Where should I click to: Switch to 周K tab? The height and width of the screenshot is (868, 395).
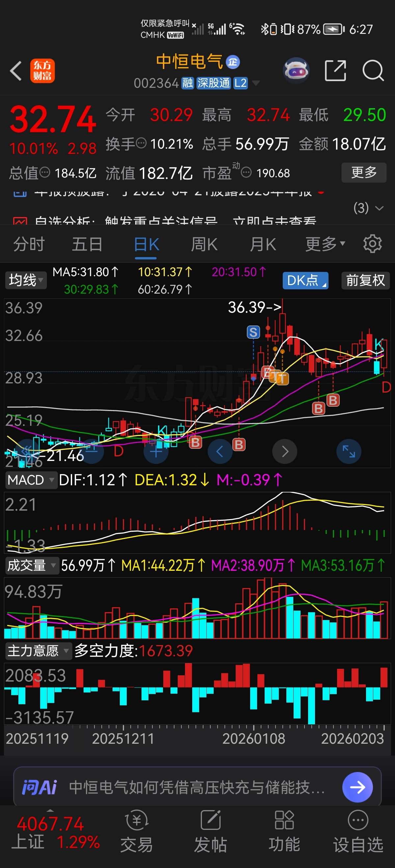tap(204, 244)
